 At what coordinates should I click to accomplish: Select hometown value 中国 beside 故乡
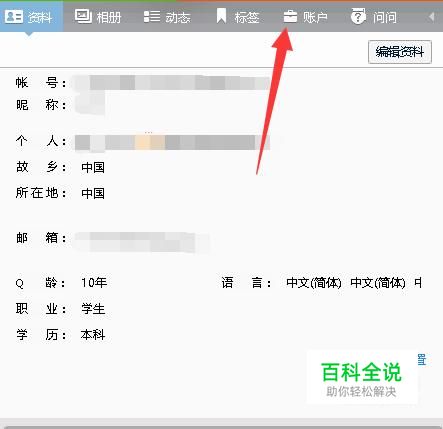pos(93,167)
